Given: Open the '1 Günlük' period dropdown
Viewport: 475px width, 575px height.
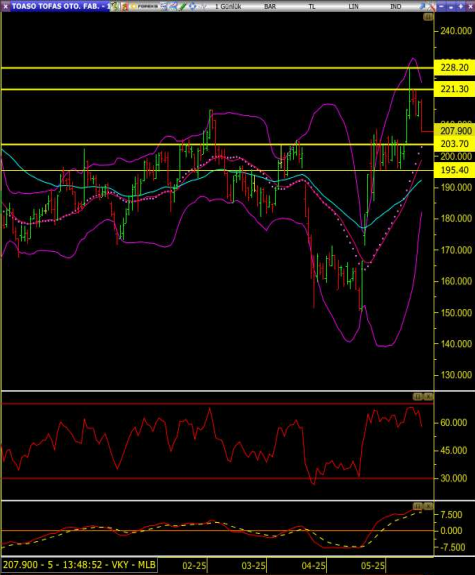Looking at the screenshot, I should [228, 7].
